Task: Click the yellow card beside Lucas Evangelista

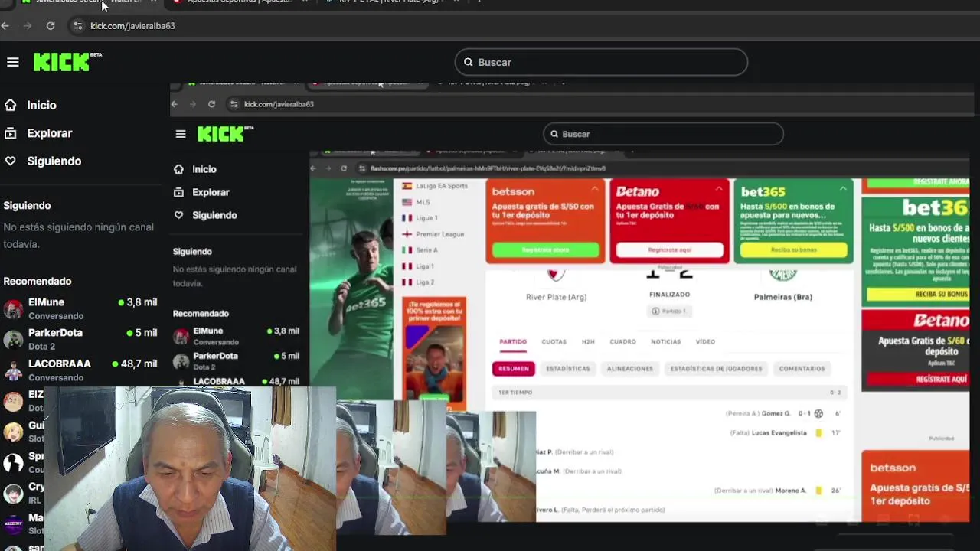Action: pos(818,432)
